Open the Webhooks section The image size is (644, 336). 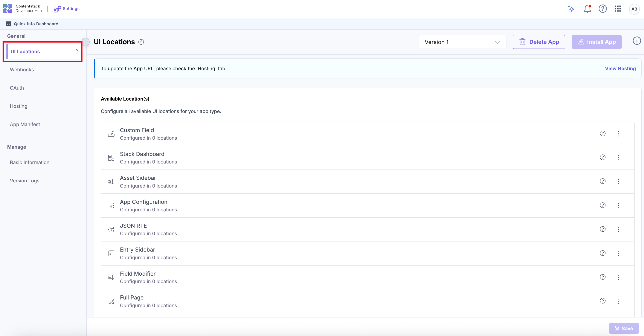(x=22, y=70)
